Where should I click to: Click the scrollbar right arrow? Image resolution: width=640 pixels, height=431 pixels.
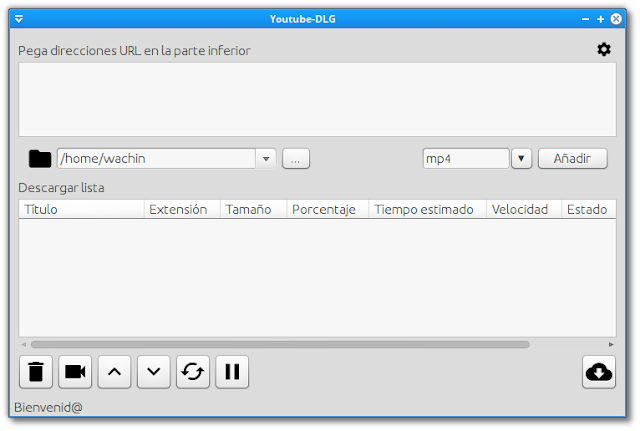611,345
